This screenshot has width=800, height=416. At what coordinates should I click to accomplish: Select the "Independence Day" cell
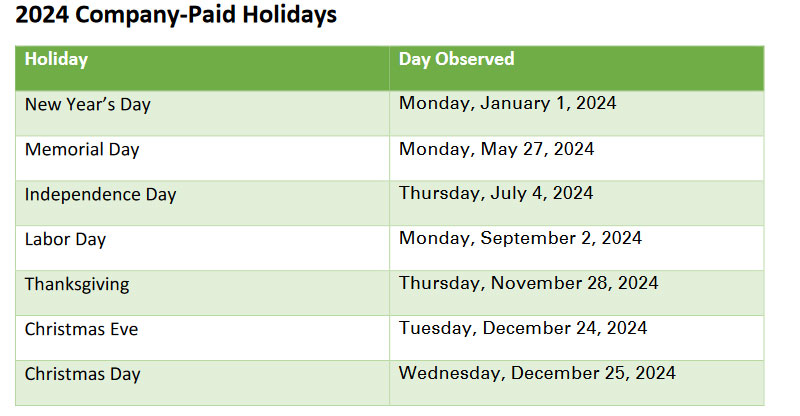pyautogui.click(x=100, y=195)
